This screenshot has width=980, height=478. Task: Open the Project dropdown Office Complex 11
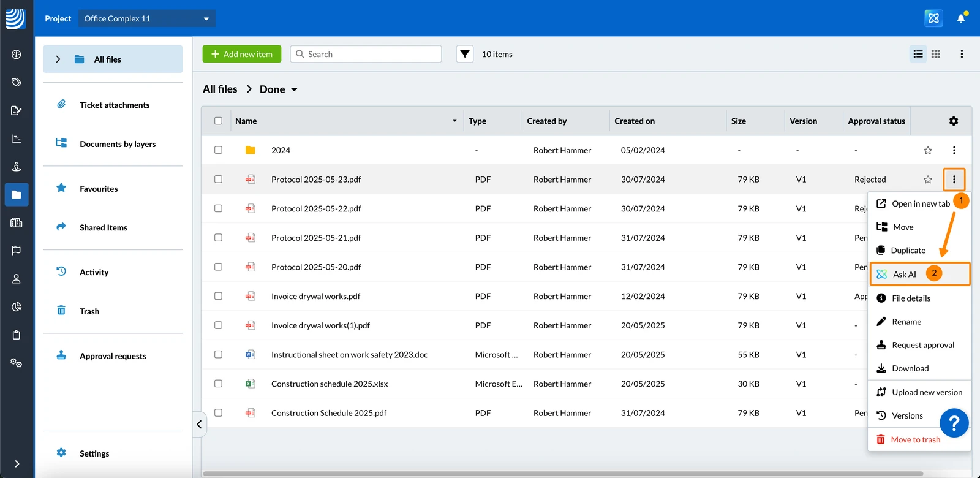coord(147,18)
